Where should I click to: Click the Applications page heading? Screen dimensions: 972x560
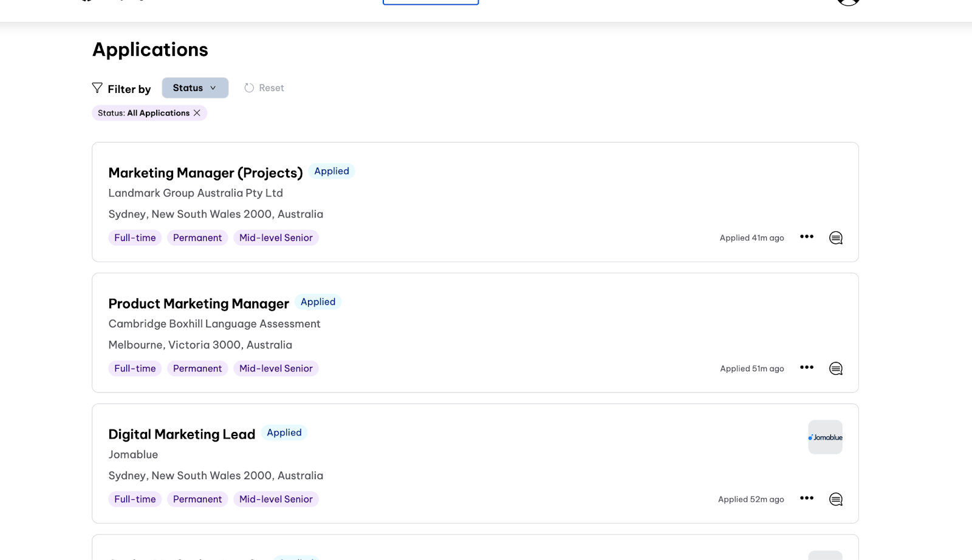pos(150,50)
